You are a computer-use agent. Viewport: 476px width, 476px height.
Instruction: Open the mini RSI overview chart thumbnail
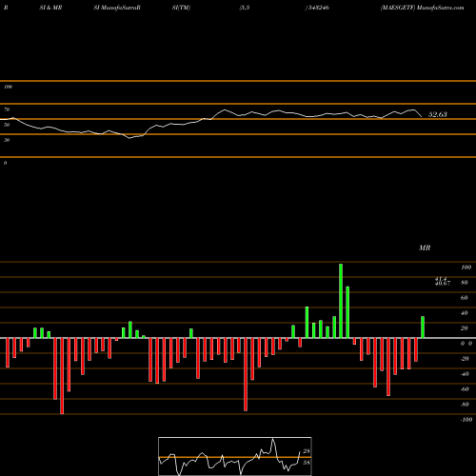tap(235, 456)
